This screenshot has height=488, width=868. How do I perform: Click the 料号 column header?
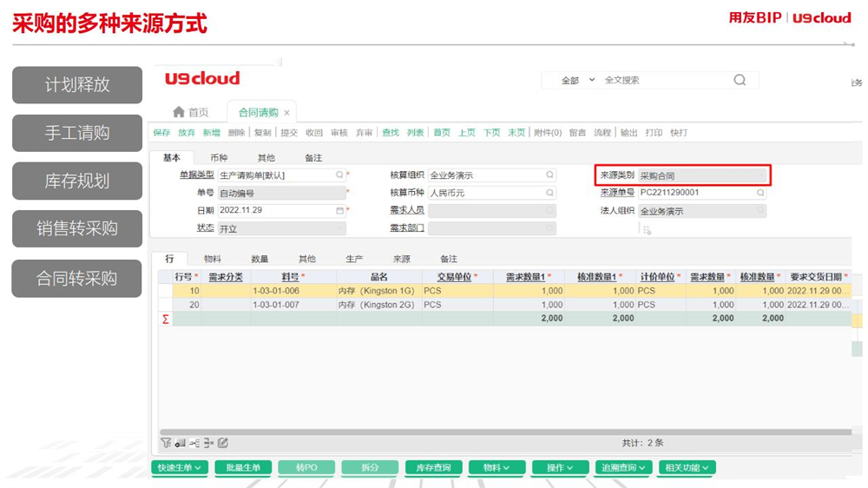click(x=293, y=276)
